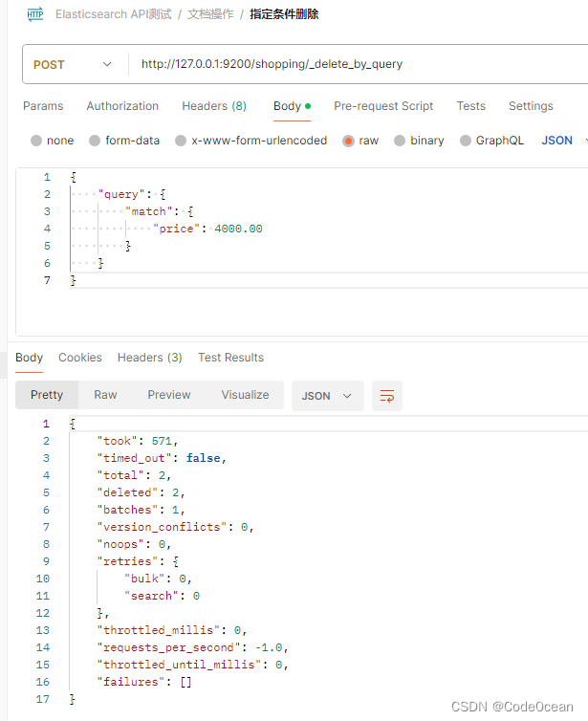Click the -1.0 requests_per_second value
The image size is (588, 721).
(269, 648)
